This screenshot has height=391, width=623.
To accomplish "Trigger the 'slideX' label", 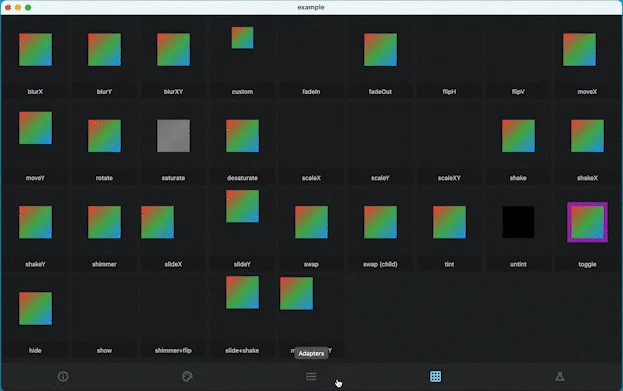I will [x=173, y=264].
